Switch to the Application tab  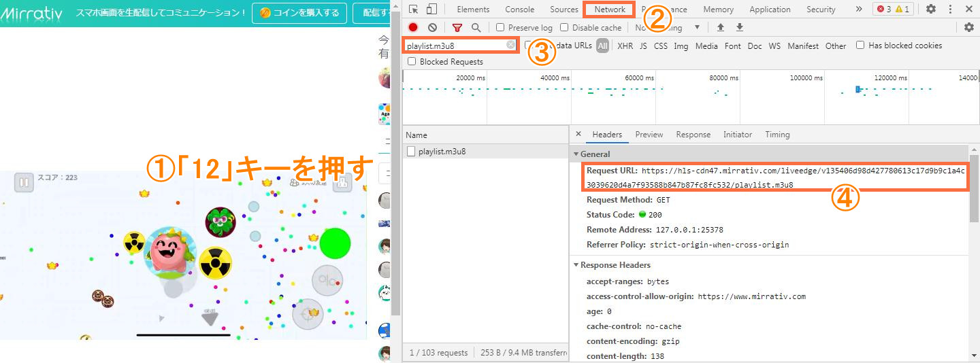[770, 10]
